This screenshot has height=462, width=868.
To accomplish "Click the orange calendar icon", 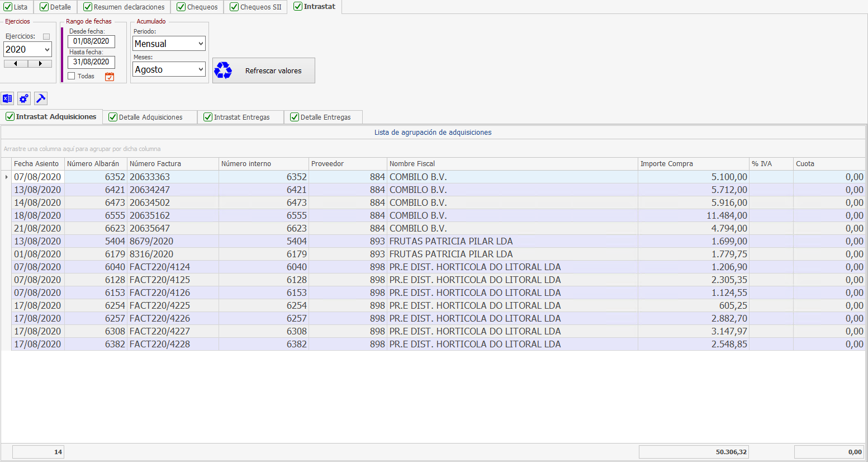I will coord(110,77).
